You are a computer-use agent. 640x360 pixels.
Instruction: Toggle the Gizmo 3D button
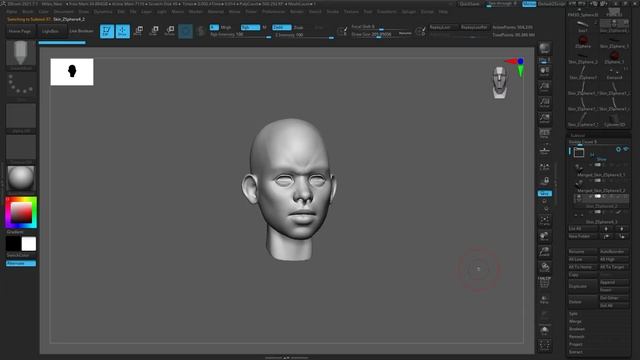click(185, 31)
